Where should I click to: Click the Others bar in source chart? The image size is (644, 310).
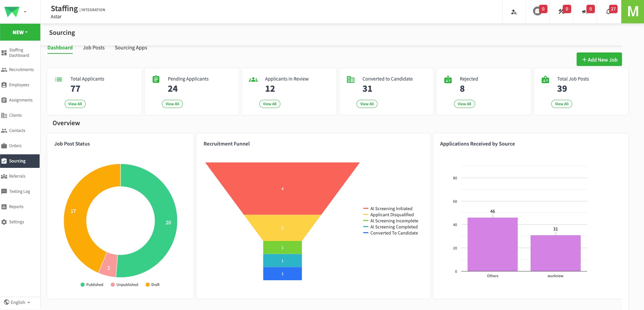pos(492,244)
